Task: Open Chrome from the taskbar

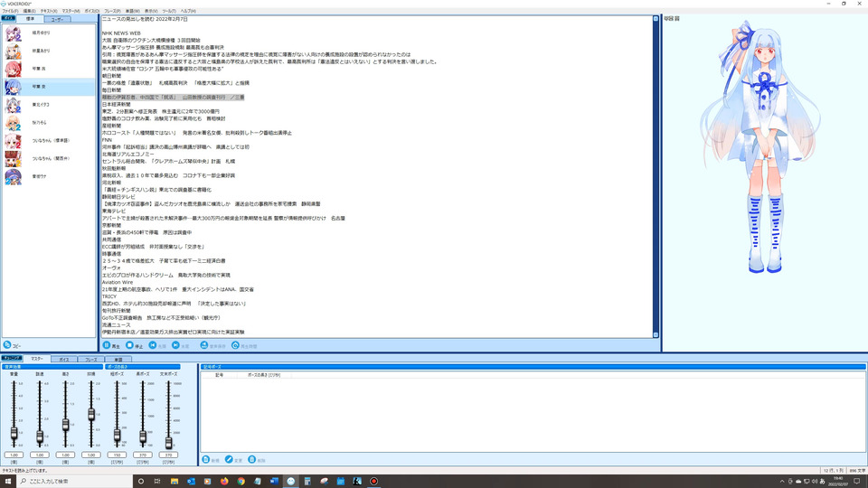Action: 241,482
